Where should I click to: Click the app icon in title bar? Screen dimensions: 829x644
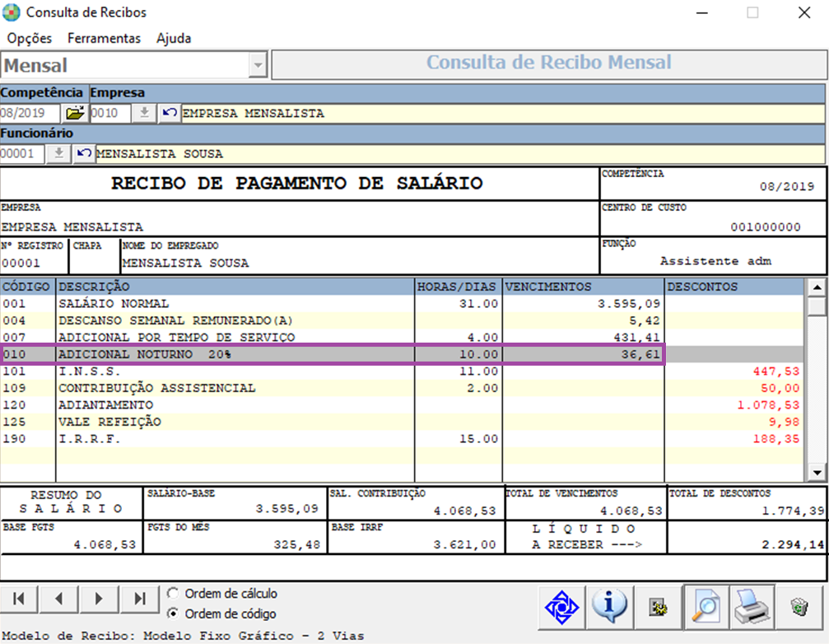[11, 12]
